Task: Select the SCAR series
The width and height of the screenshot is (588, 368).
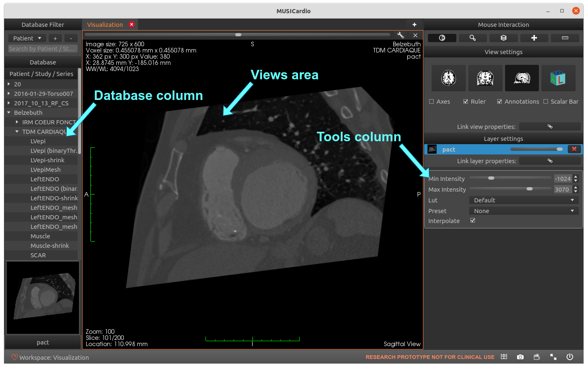Action: point(38,255)
